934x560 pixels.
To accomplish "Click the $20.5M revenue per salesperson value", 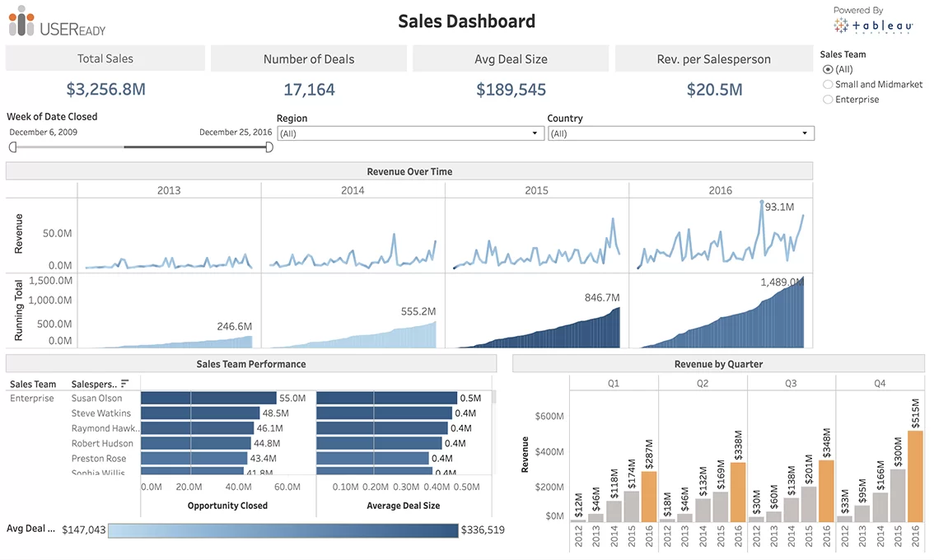I will tap(714, 90).
